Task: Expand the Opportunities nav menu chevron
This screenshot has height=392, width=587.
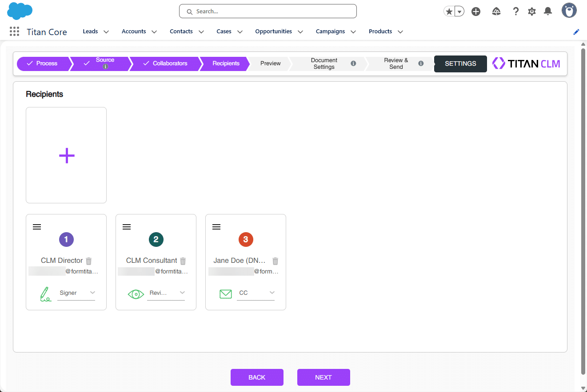Action: (300, 32)
